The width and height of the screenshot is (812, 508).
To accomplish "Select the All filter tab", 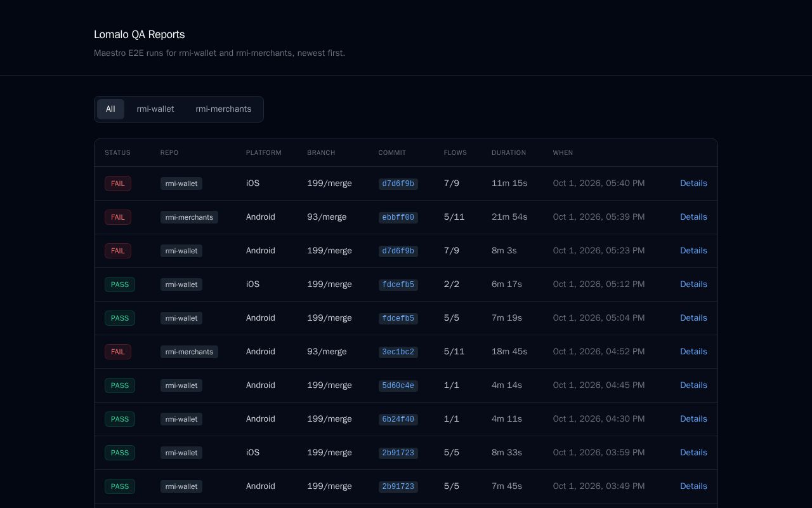I will point(110,109).
